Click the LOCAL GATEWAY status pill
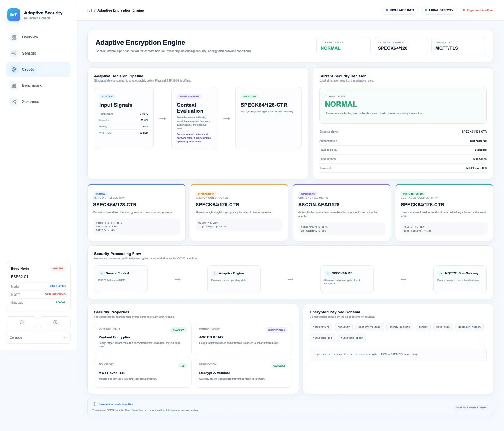504x431 pixels. point(439,10)
